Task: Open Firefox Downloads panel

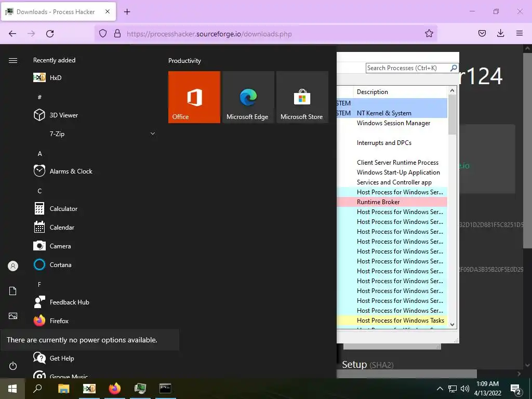Action: [x=500, y=34]
